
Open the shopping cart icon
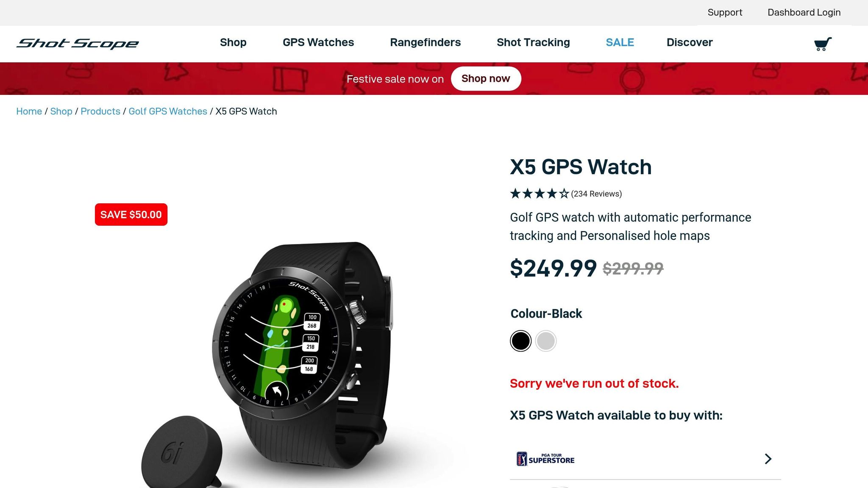(x=823, y=43)
